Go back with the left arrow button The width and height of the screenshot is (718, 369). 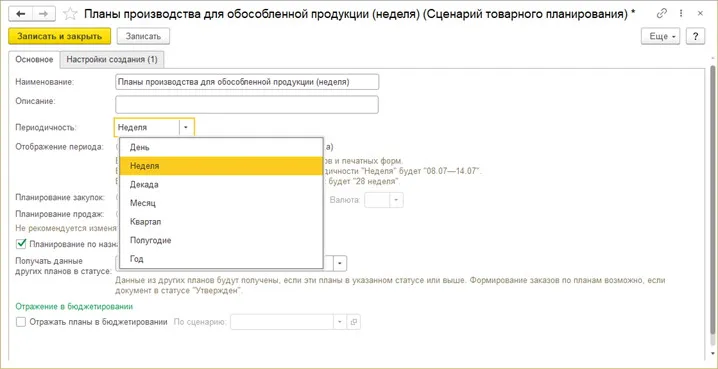pos(21,14)
